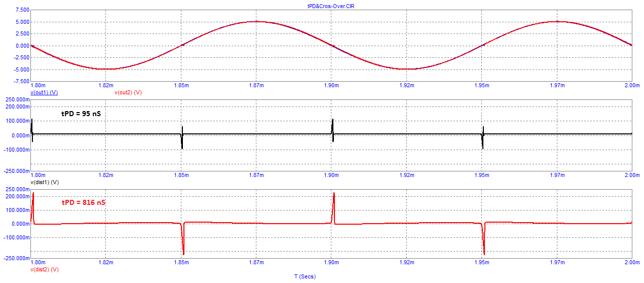
Task: Click 200.000m y-axis value of dist2 plot
Action: [17, 196]
